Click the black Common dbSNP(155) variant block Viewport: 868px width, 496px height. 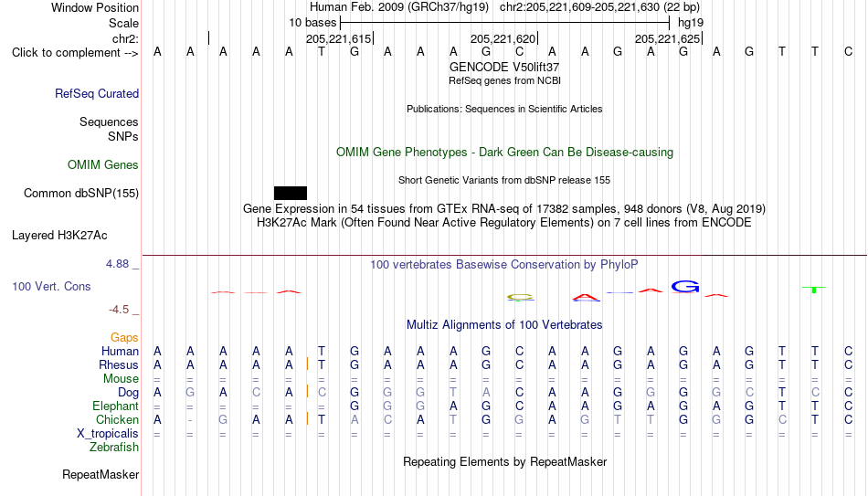coord(290,194)
